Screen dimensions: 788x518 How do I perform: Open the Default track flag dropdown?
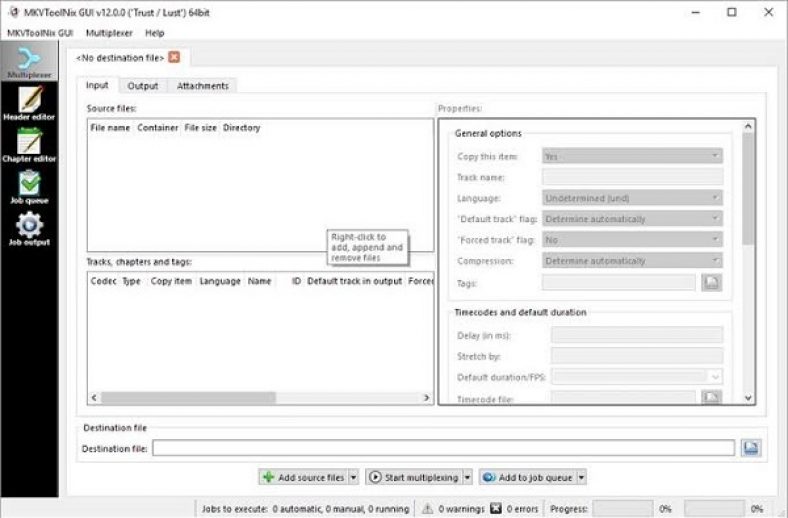click(632, 219)
